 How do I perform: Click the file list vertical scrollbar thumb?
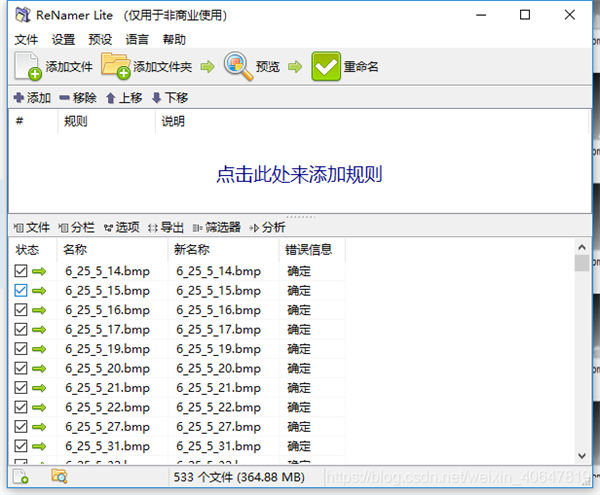pos(581,263)
